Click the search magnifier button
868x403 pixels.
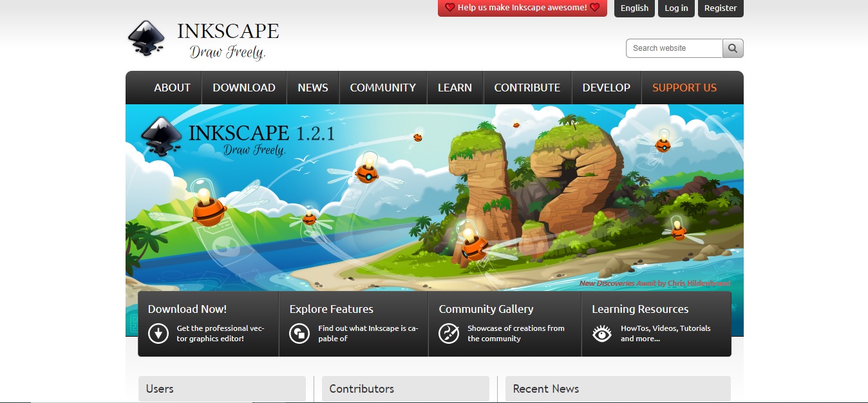tap(733, 48)
